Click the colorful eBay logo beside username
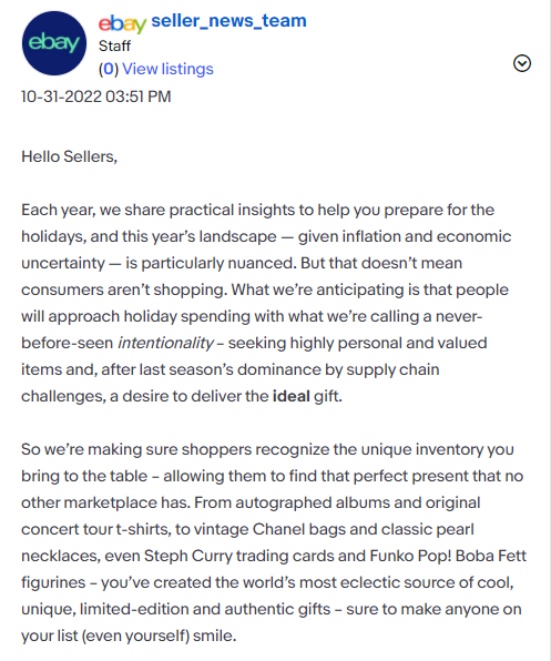Viewport: 551px width, 661px height. click(x=122, y=23)
